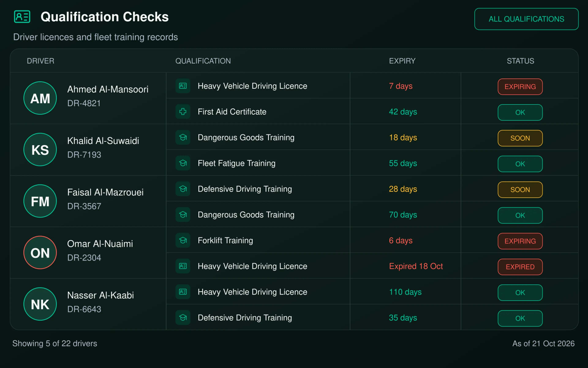Viewport: 588px width, 368px height.
Task: Click the OK badge in the 70 days row
Action: 520,215
